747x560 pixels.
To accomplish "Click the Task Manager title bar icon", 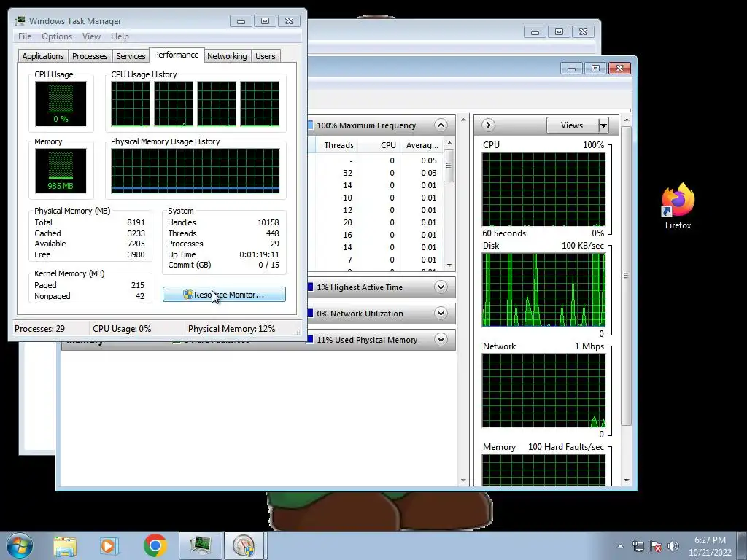I will (20, 21).
